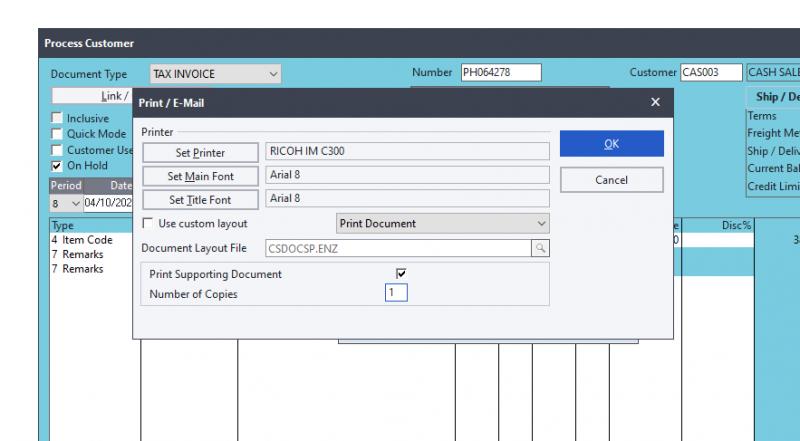Click the invoice Number field PH064278
800x441 pixels.
pos(499,73)
